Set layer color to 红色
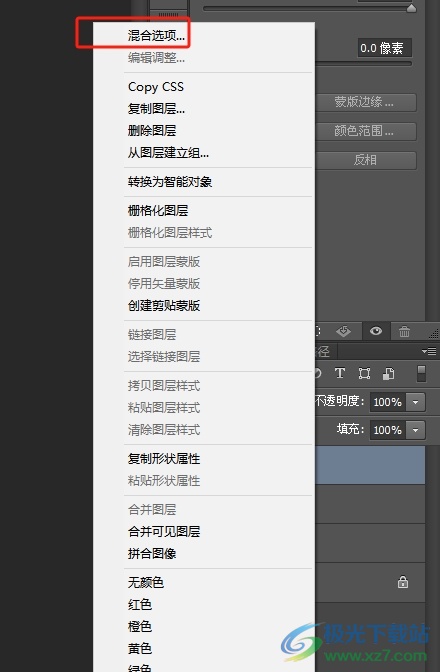Screen dimensions: 440x672 coord(140,605)
